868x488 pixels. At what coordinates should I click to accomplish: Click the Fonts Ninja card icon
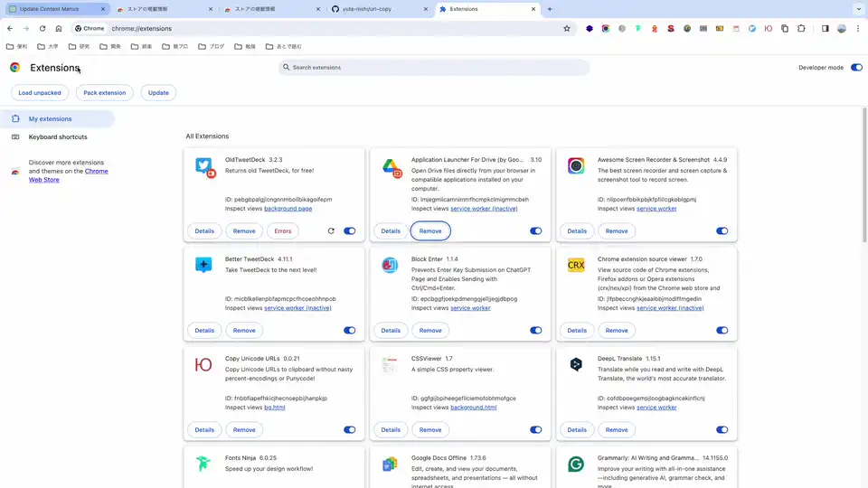tap(203, 463)
